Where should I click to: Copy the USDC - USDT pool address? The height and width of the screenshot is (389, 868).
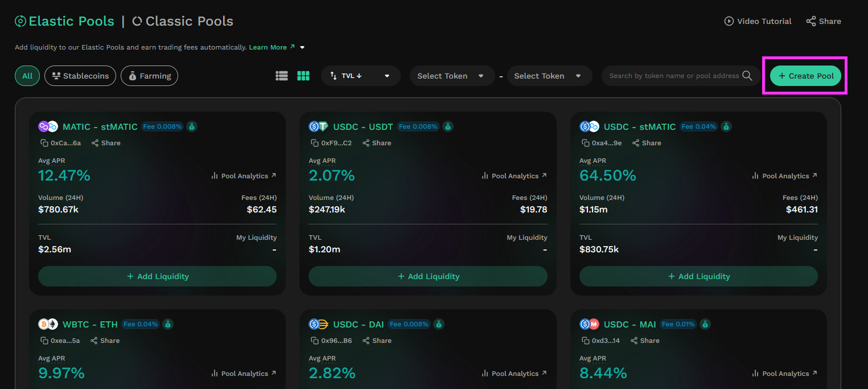[314, 143]
